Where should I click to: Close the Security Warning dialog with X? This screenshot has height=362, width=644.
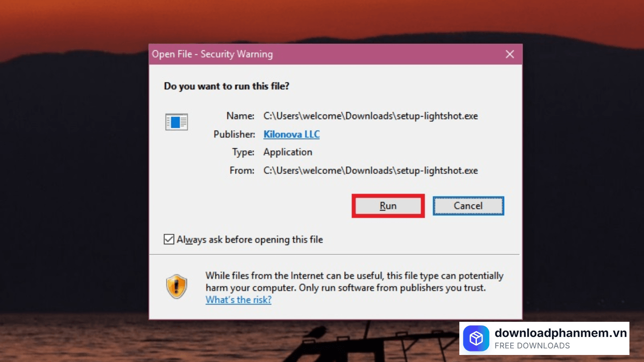point(510,54)
